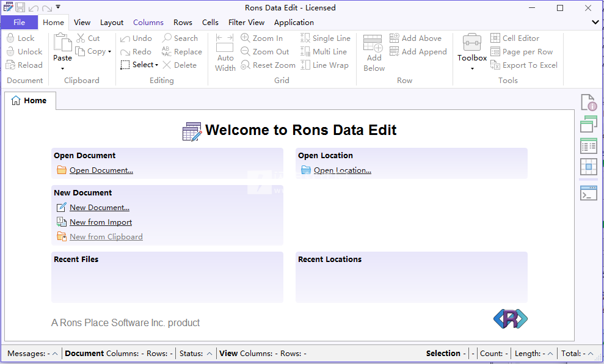This screenshot has width=604, height=364.
Task: Click the New from Clipboard link
Action: pyautogui.click(x=106, y=237)
